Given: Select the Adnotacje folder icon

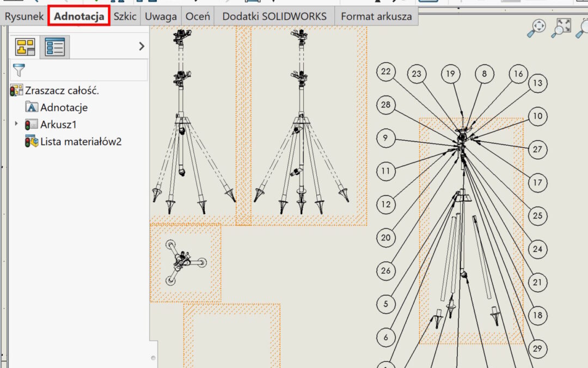Looking at the screenshot, I should (x=32, y=107).
